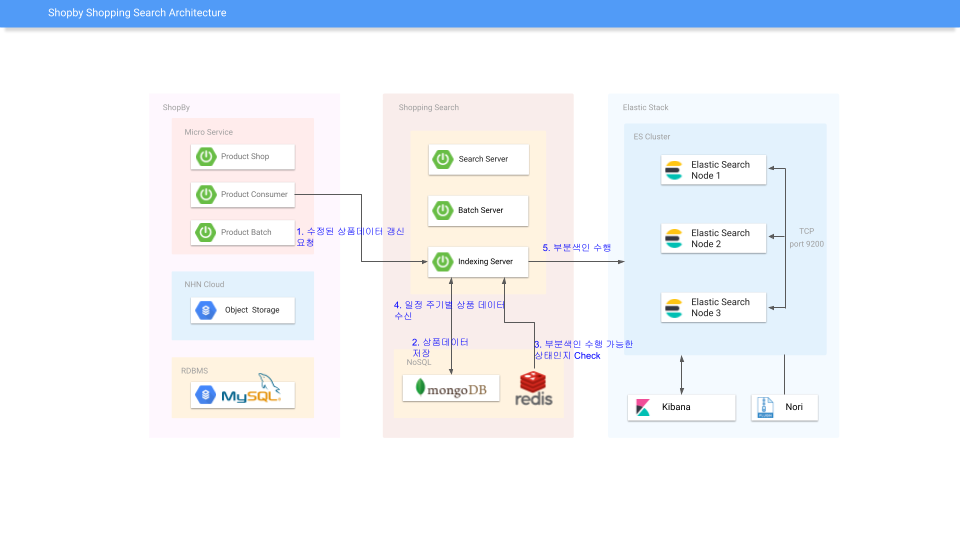Click step 4 periodic data receive text

point(449,310)
